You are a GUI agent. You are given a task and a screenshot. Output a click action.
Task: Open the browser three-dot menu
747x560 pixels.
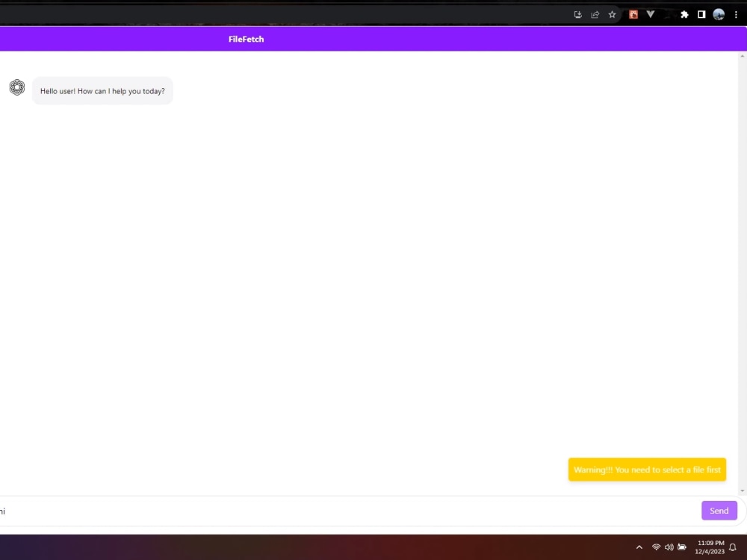pyautogui.click(x=736, y=15)
